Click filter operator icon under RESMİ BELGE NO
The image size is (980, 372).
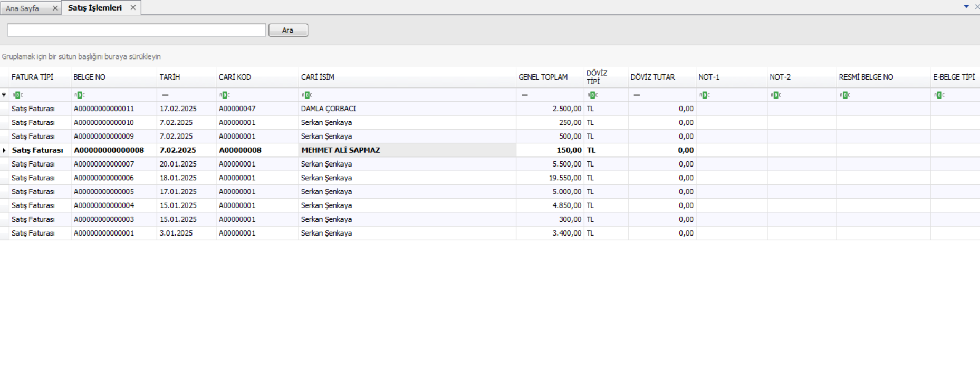[x=845, y=95]
